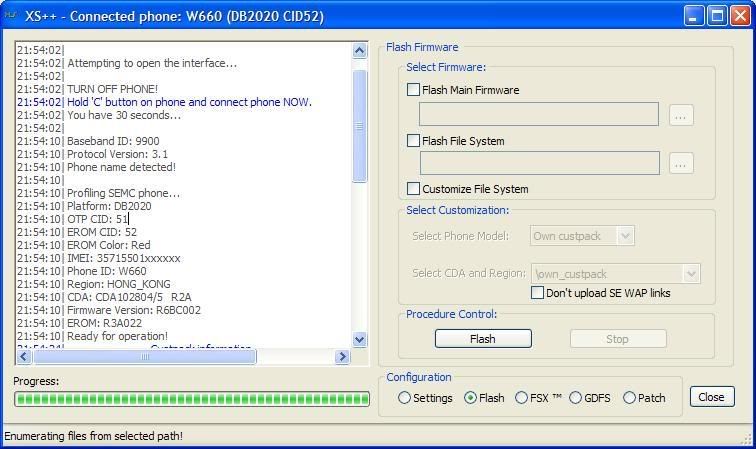Click the XS++ title bar application icon
The width and height of the screenshot is (756, 449).
[x=10, y=15]
